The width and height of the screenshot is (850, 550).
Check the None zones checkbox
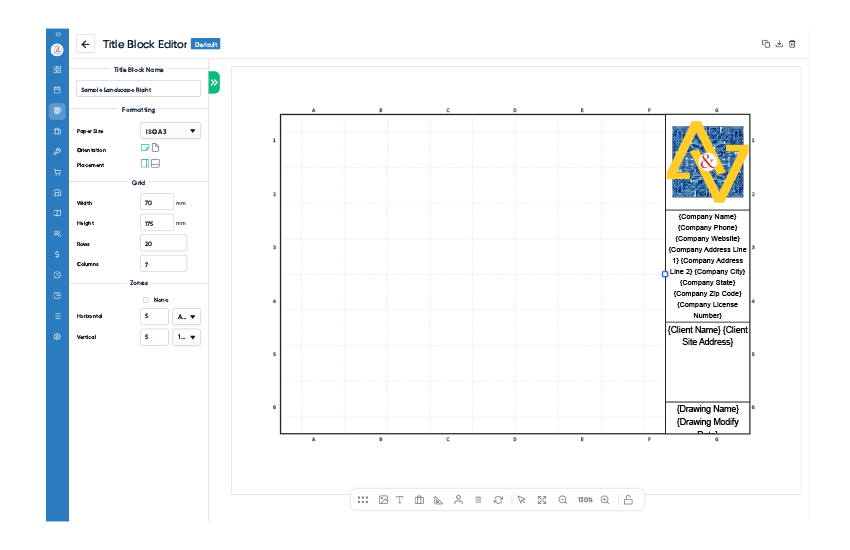pyautogui.click(x=145, y=300)
